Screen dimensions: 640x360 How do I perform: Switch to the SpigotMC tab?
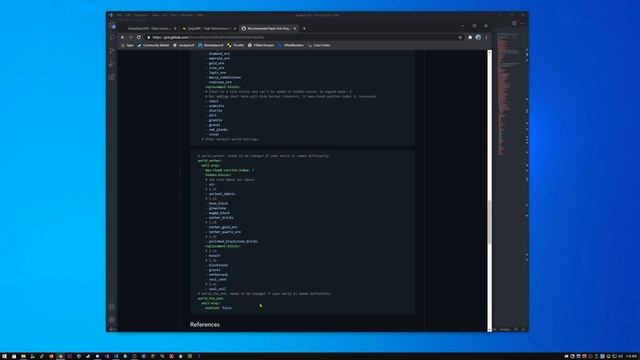pyautogui.click(x=208, y=29)
